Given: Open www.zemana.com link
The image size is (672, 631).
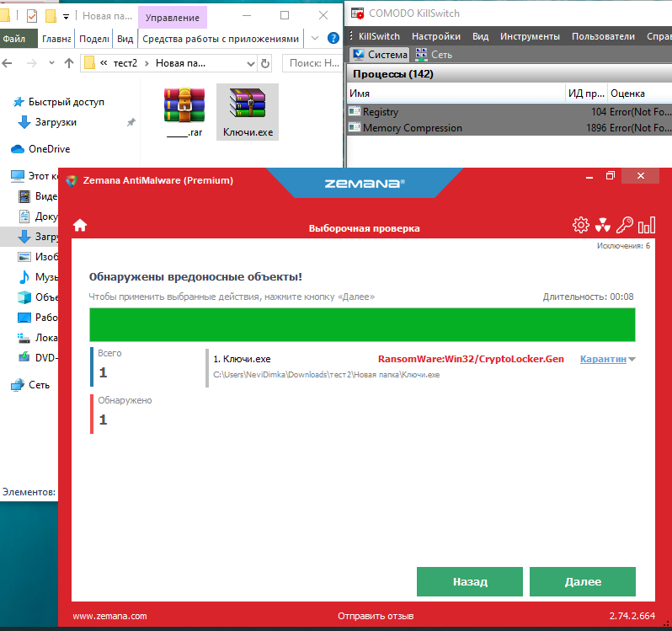Looking at the screenshot, I should click(x=109, y=616).
